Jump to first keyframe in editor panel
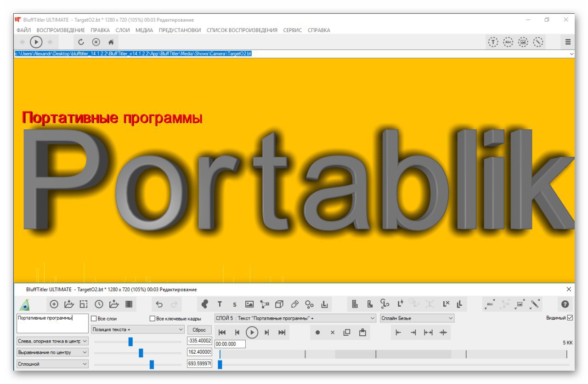The image size is (588, 384). click(x=222, y=332)
